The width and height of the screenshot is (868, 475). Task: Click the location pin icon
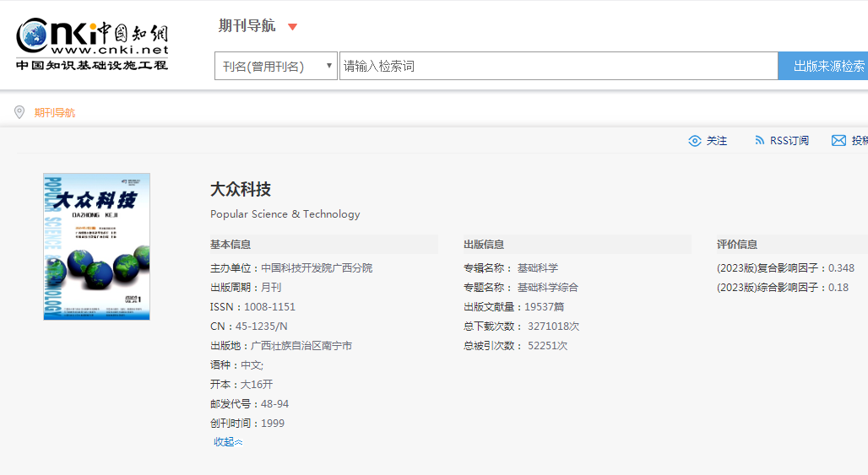19,112
